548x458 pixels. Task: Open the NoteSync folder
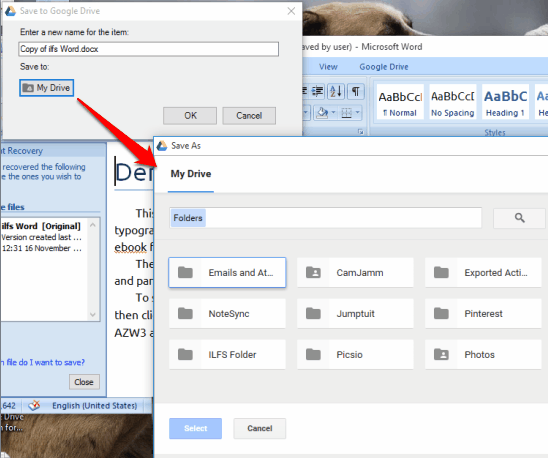coord(227,314)
